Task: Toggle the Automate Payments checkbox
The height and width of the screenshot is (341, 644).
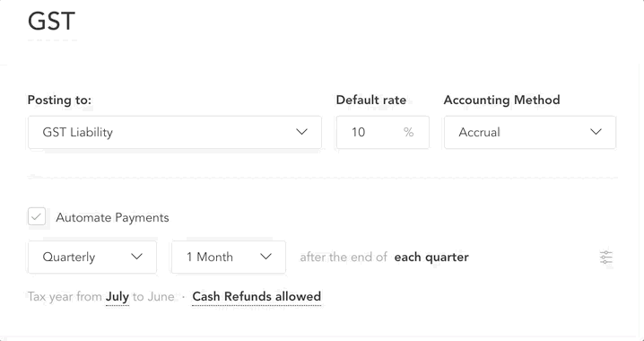Action: coord(37,216)
